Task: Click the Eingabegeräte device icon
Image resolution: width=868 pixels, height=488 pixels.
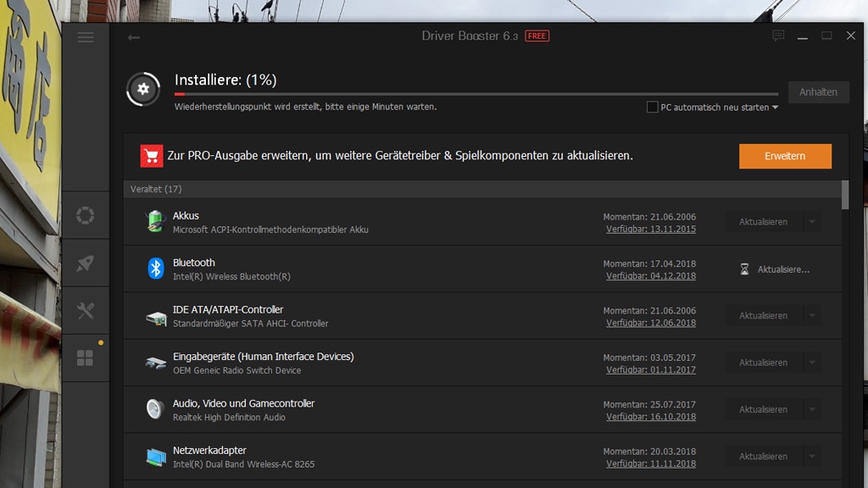Action: [156, 363]
